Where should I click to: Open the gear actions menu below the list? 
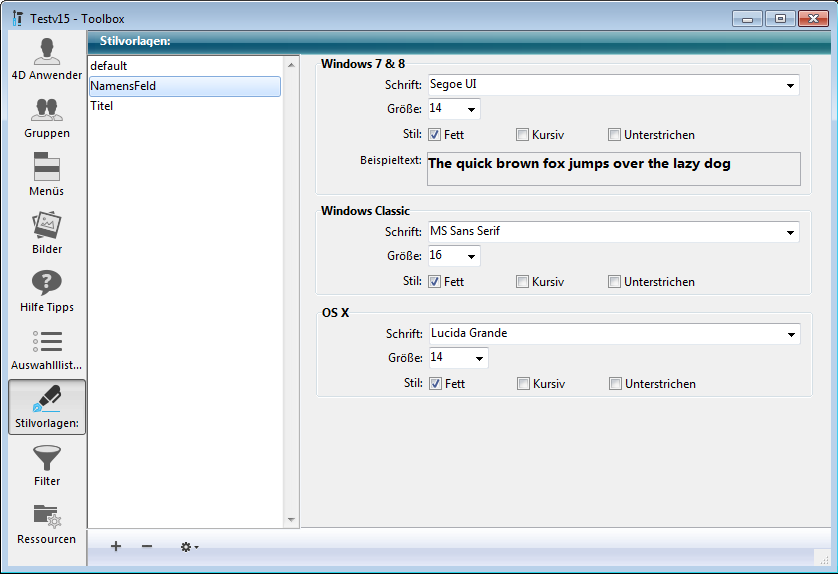tap(188, 546)
